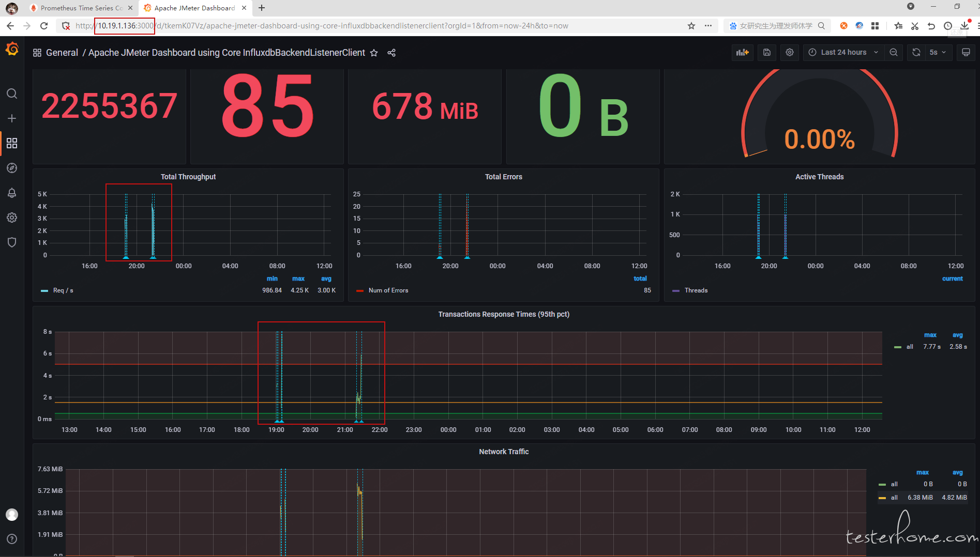Click the dashboard title breadcrumb
Viewport: 980px width, 557px height.
(227, 53)
